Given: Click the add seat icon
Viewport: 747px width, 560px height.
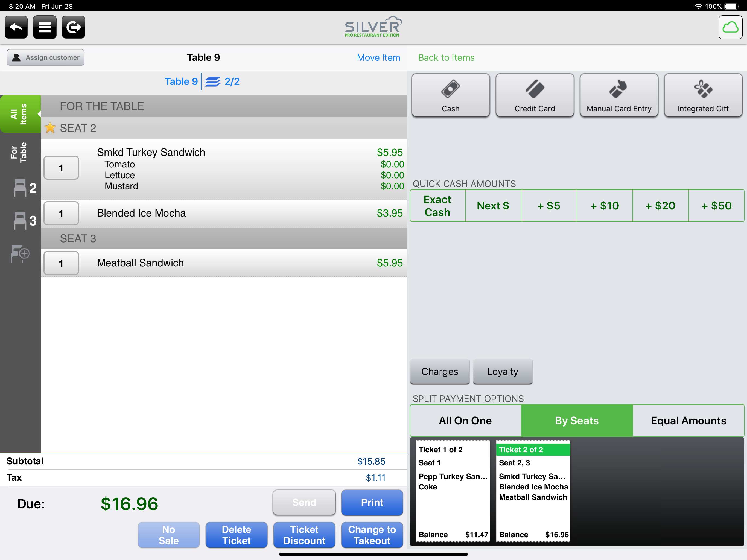Looking at the screenshot, I should click(20, 253).
